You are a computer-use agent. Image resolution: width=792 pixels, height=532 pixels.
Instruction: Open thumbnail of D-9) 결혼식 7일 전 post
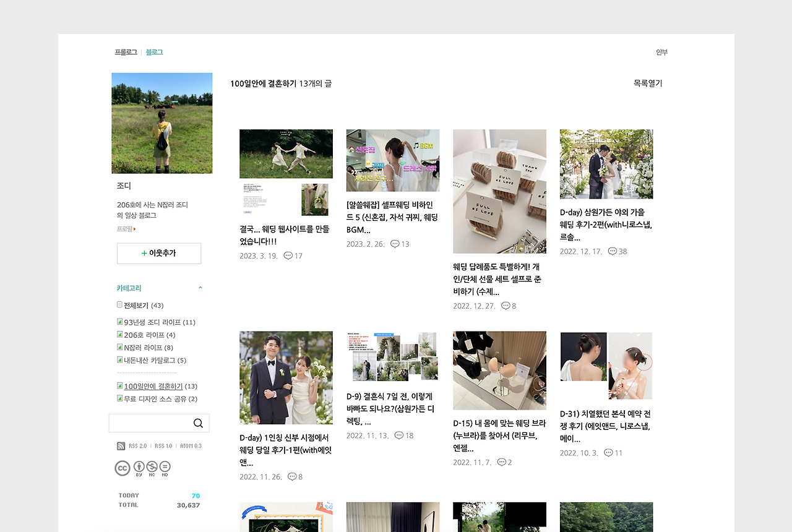coord(393,357)
